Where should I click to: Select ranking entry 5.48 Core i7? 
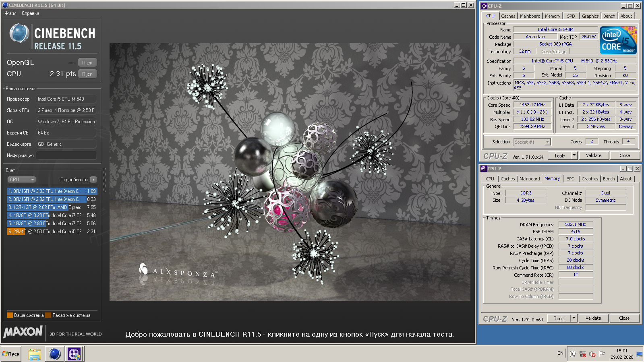point(52,215)
